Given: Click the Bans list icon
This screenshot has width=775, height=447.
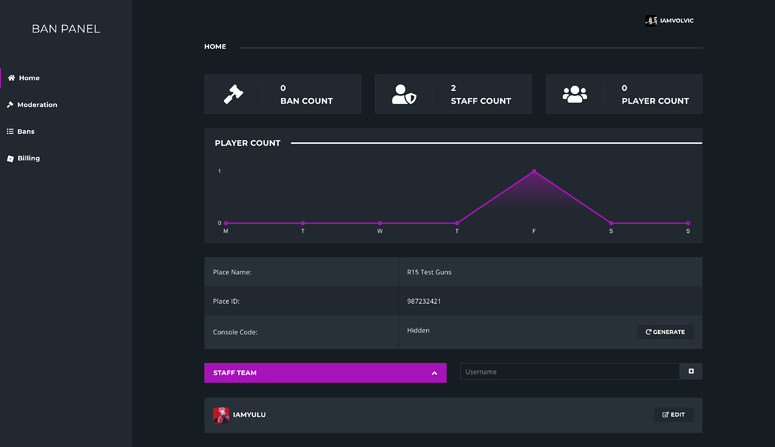Looking at the screenshot, I should click(x=10, y=131).
